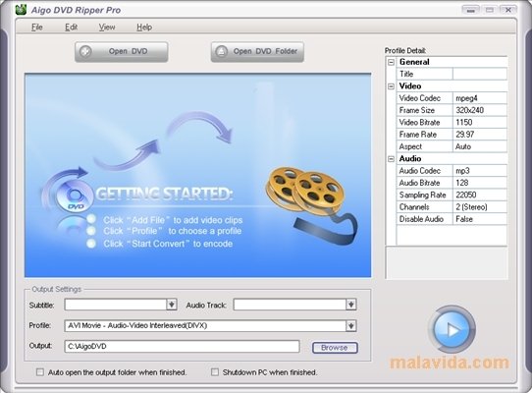Click the Open DVD button
Viewport: 532px width, 393px height.
click(122, 52)
